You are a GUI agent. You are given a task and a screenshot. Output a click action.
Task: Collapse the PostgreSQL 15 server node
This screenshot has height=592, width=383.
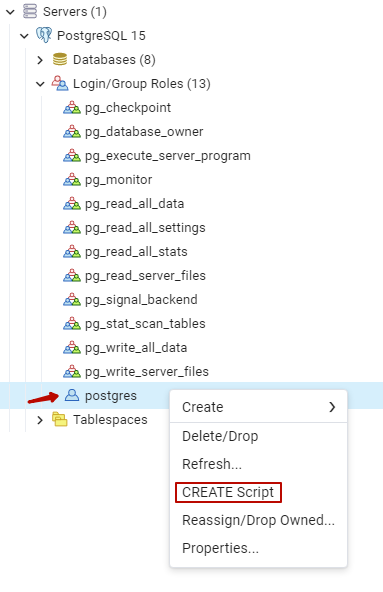point(24,36)
